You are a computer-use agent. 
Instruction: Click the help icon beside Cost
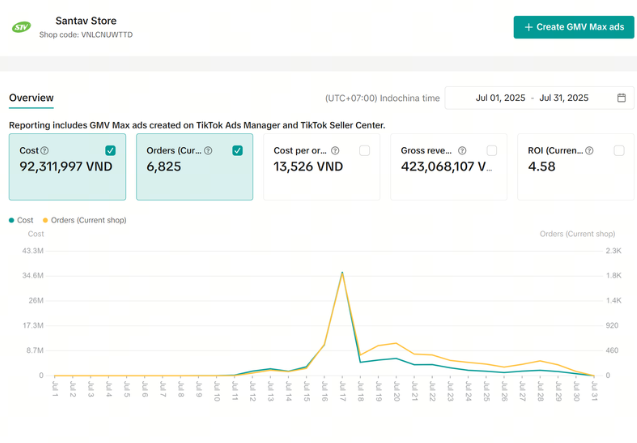tap(45, 150)
